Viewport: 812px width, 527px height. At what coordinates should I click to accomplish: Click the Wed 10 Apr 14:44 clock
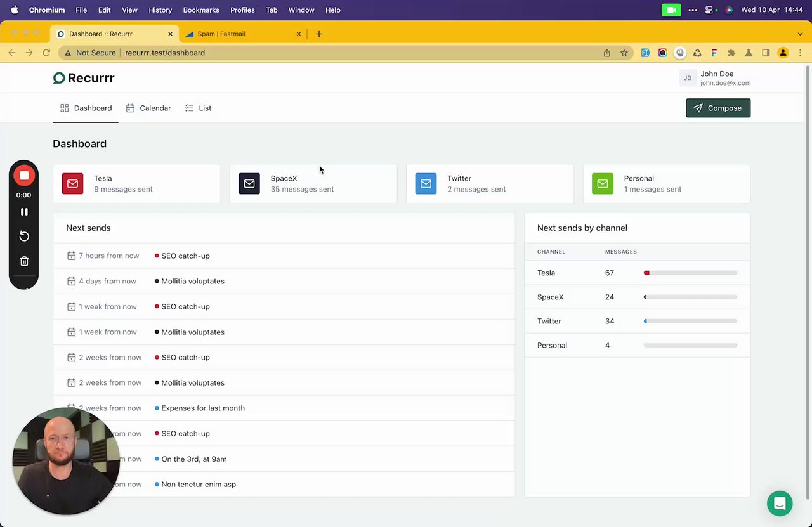(772, 10)
